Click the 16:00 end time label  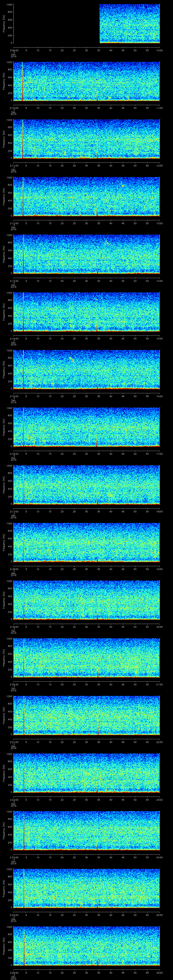(159, 396)
